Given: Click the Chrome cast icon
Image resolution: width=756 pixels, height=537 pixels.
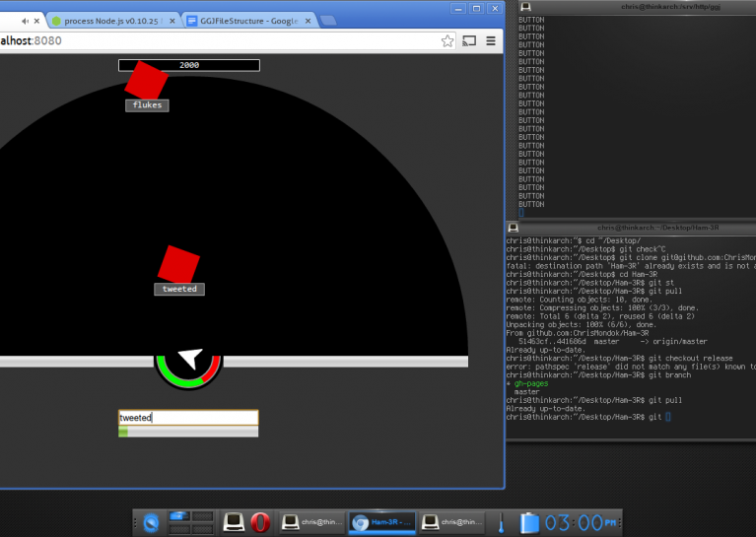Looking at the screenshot, I should tap(469, 40).
